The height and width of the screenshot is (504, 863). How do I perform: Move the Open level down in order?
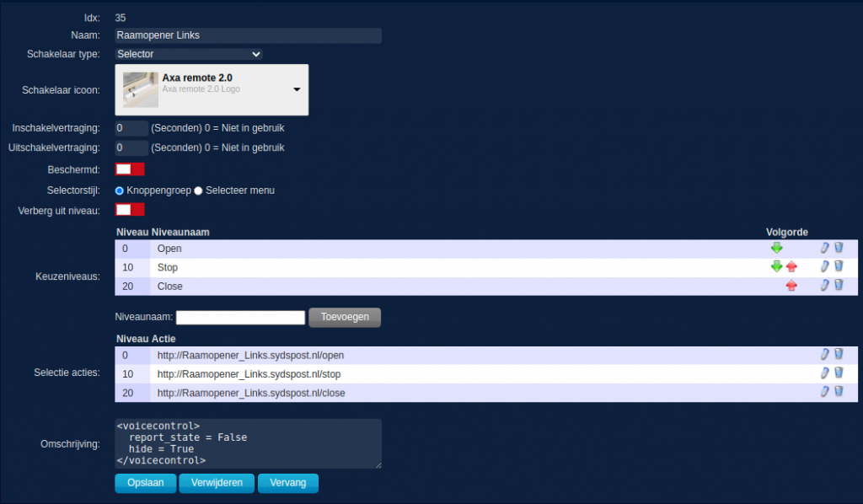point(776,248)
